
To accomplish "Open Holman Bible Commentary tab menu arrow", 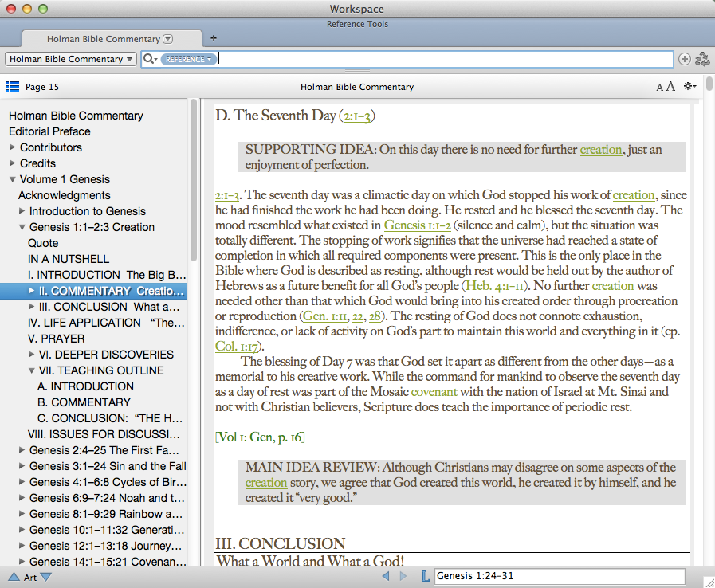I will [168, 39].
